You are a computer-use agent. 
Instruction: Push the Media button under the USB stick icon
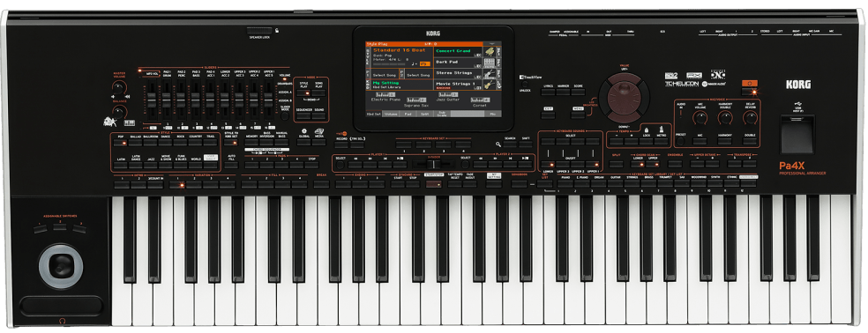318,142
